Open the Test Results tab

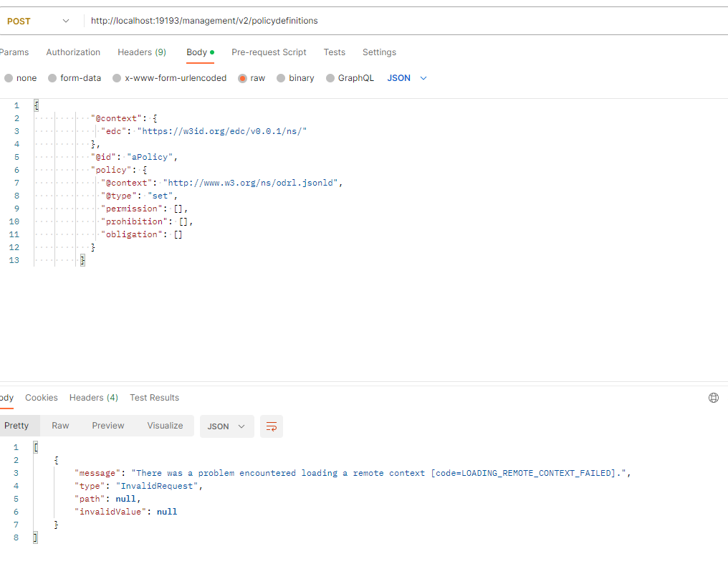pyautogui.click(x=155, y=398)
